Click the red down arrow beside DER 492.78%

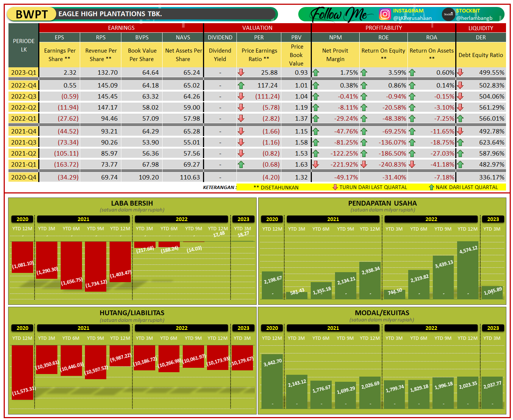point(460,131)
